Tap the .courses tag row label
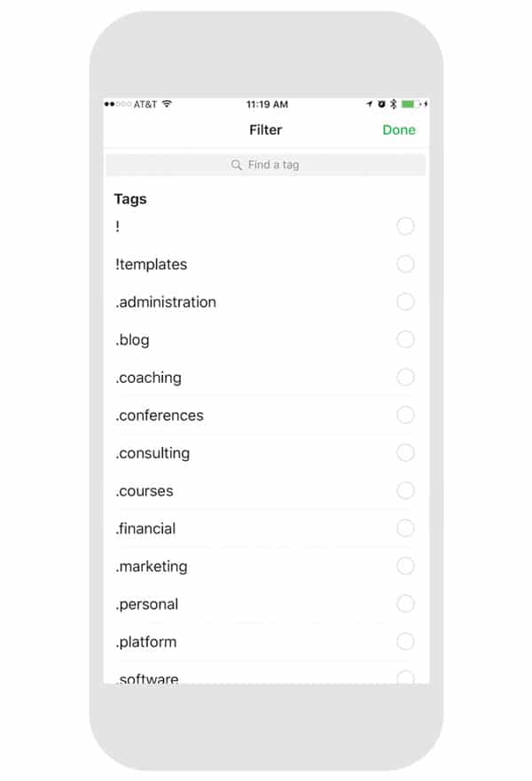This screenshot has height=781, width=532. [145, 491]
